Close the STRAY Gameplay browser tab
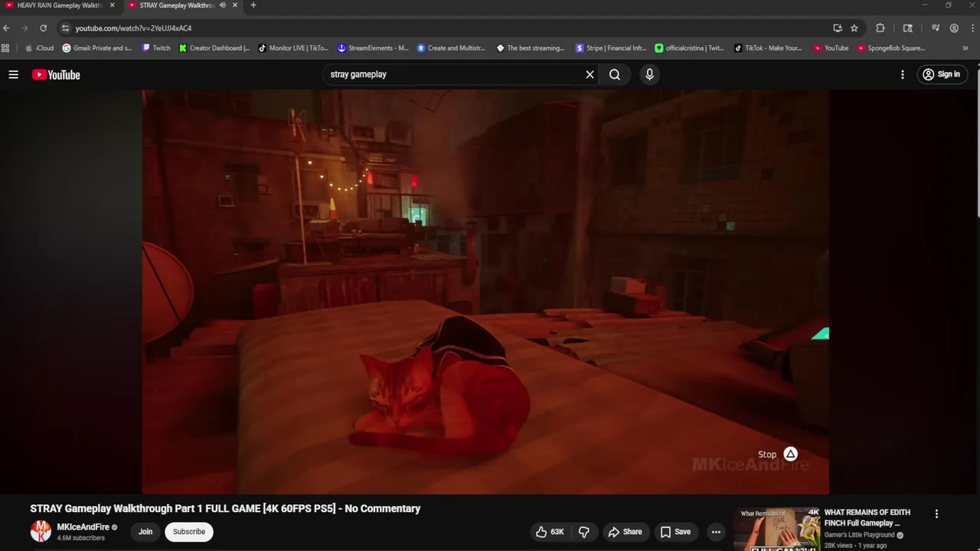Viewport: 980px width, 551px height. click(235, 5)
